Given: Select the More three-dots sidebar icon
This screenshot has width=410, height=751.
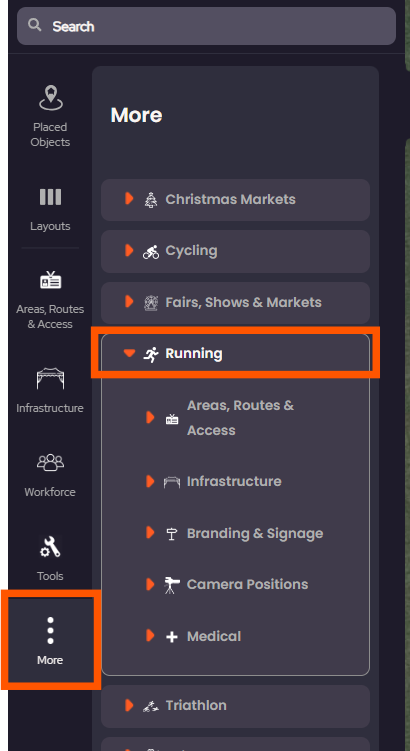Looking at the screenshot, I should point(50,630).
